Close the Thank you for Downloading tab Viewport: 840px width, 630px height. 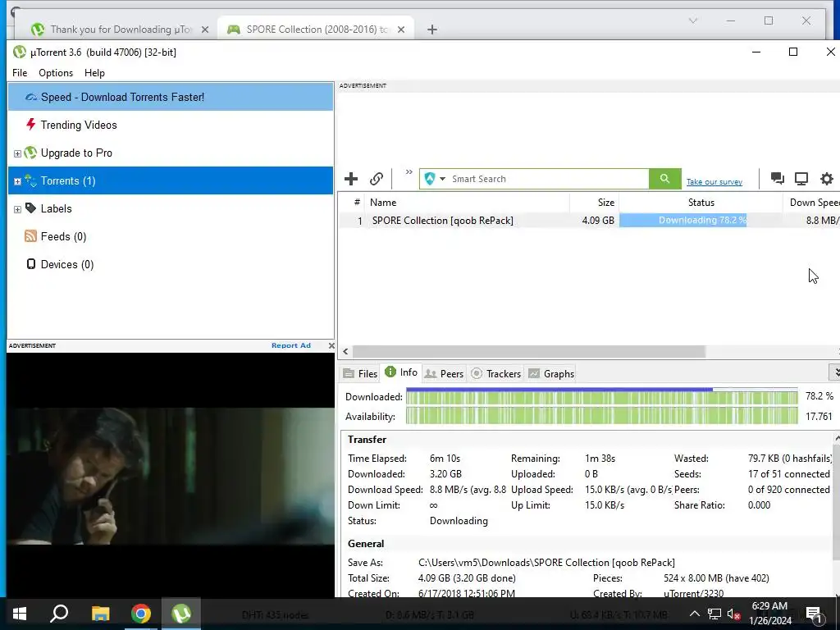click(x=204, y=30)
